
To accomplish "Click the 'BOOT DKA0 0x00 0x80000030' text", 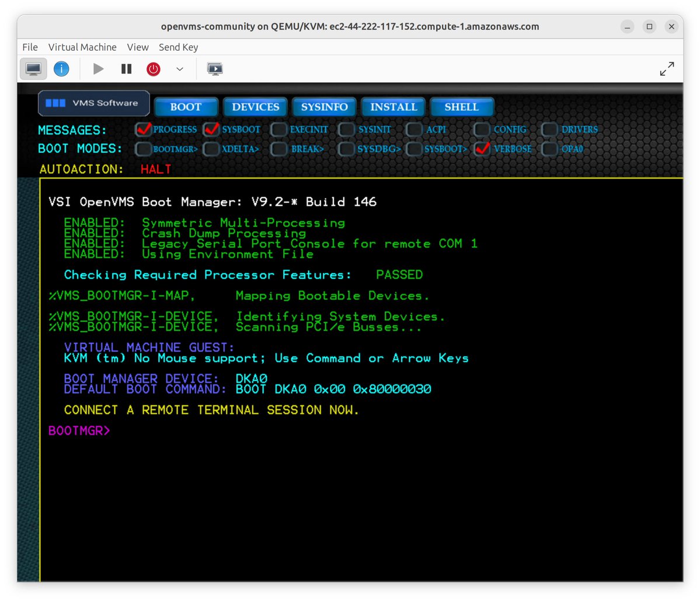I will coord(333,389).
